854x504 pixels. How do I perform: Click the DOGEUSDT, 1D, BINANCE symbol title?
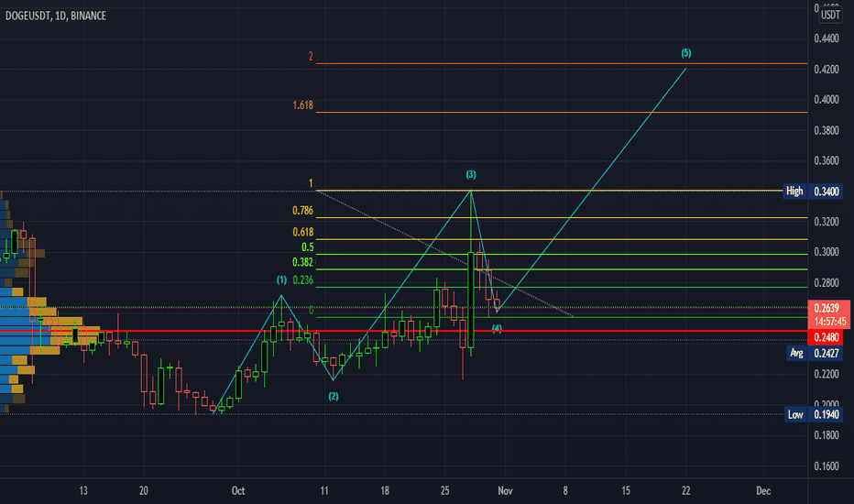click(x=56, y=16)
